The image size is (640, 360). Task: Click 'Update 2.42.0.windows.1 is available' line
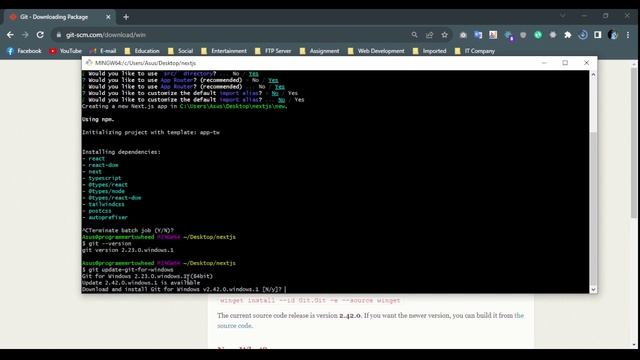(141, 283)
